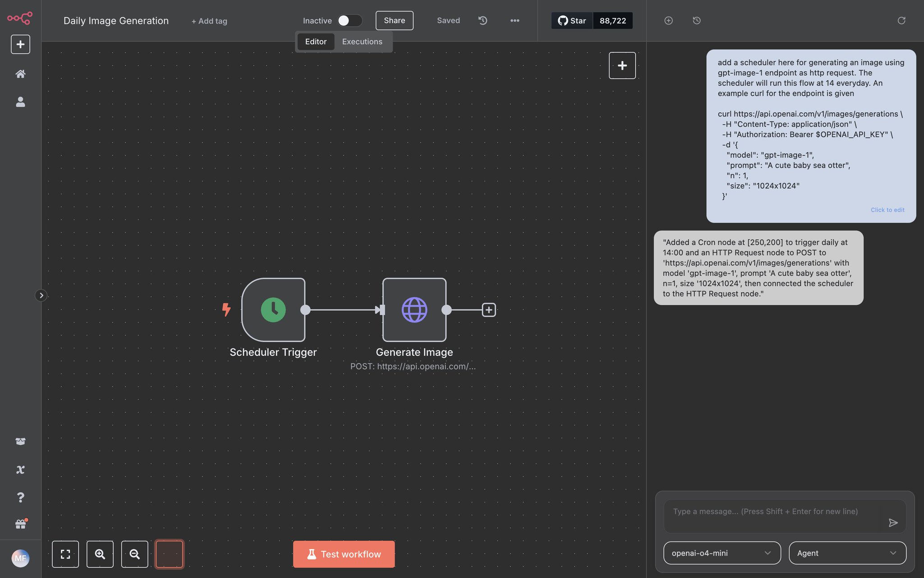Click the canvas add node plus button

click(622, 65)
